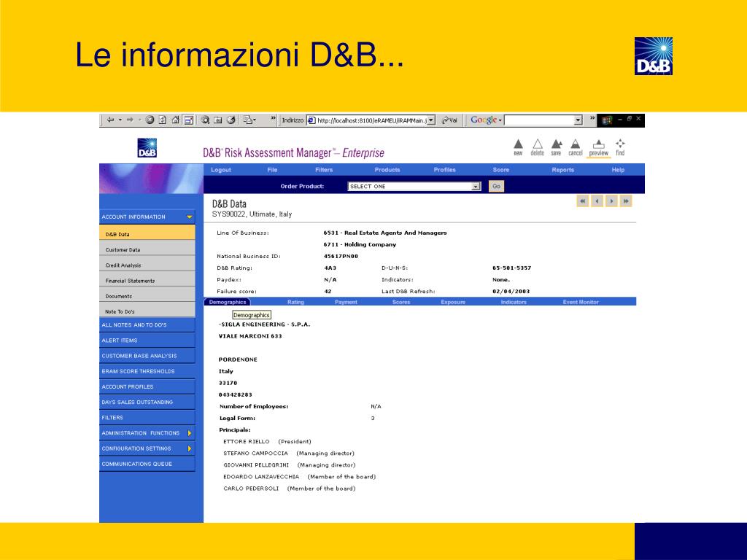
Task: Open Days Sales Outstanding section
Action: tap(147, 402)
